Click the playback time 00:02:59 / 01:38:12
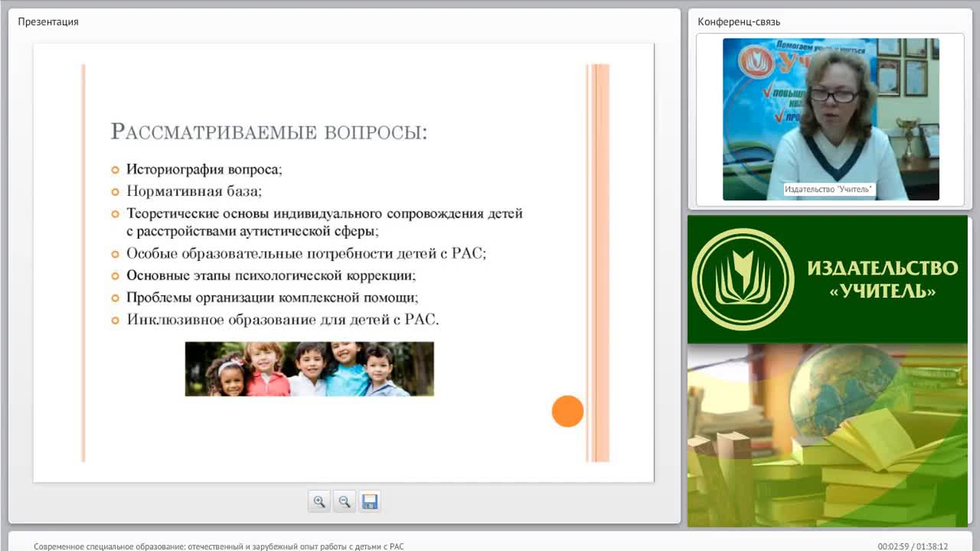Viewport: 980px width, 551px height. [913, 546]
